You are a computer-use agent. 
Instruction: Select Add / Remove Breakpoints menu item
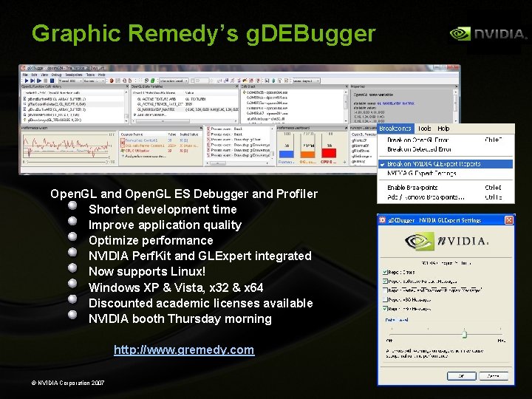(445, 197)
